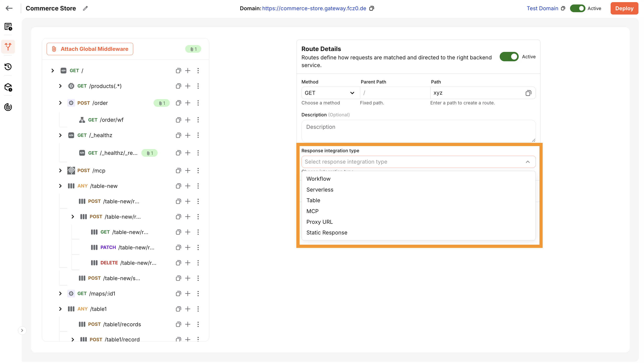Open the Test Domain link
644x363 pixels.
pyautogui.click(x=542, y=8)
